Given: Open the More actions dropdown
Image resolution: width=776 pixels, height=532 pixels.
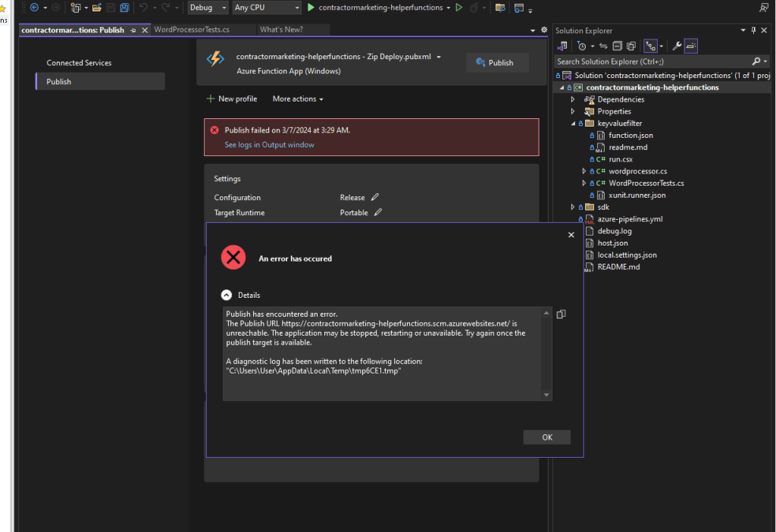Looking at the screenshot, I should [x=297, y=99].
